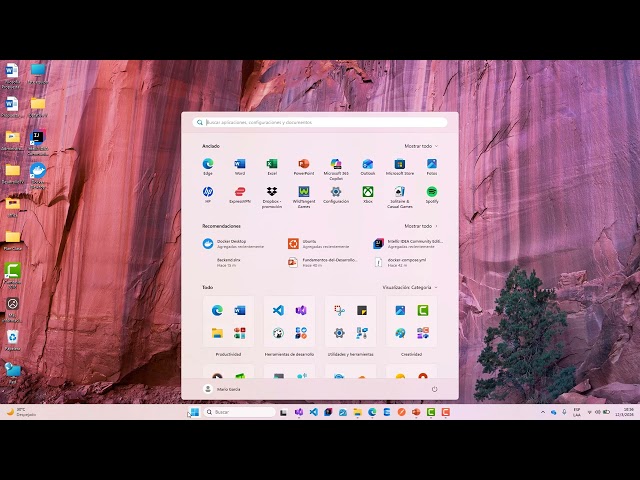
Task: Open the Backend.docx recommended file
Action: [229, 262]
